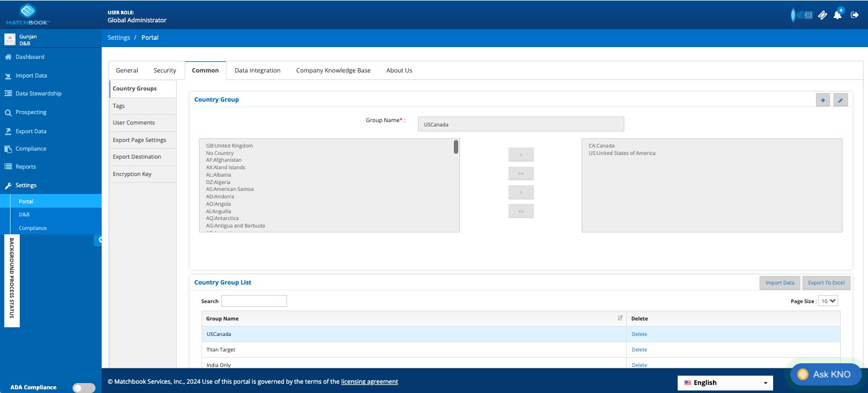Open Data Stewardship in the sidebar
This screenshot has height=393, width=868.
[38, 94]
